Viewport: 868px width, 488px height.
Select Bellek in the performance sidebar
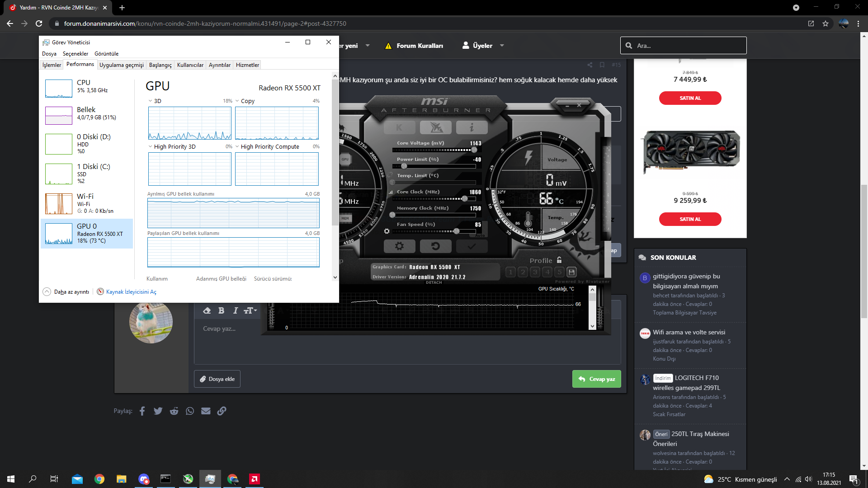coord(87,115)
